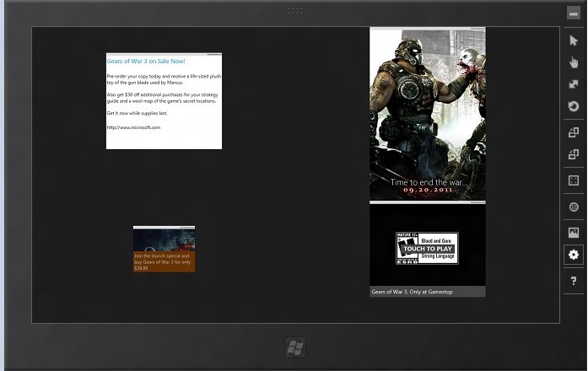Image resolution: width=588 pixels, height=371 pixels.
Task: Open the help question mark icon
Action: pyautogui.click(x=574, y=281)
